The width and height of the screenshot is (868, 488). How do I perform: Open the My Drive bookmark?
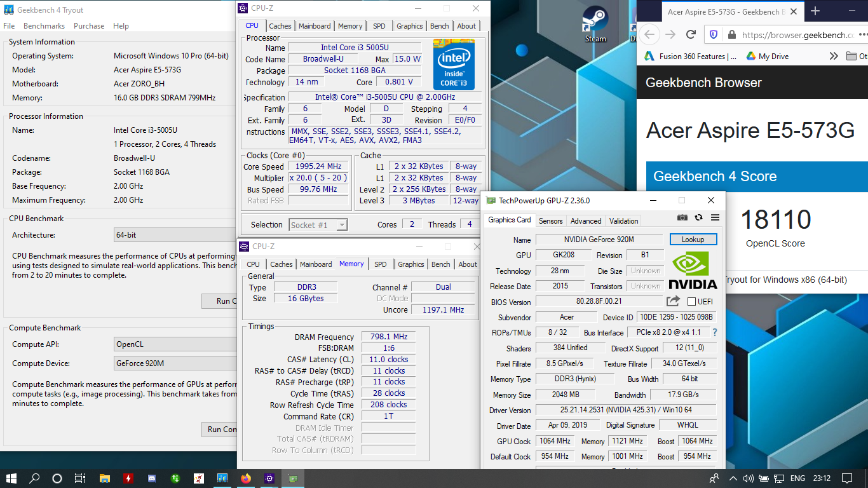pyautogui.click(x=766, y=56)
